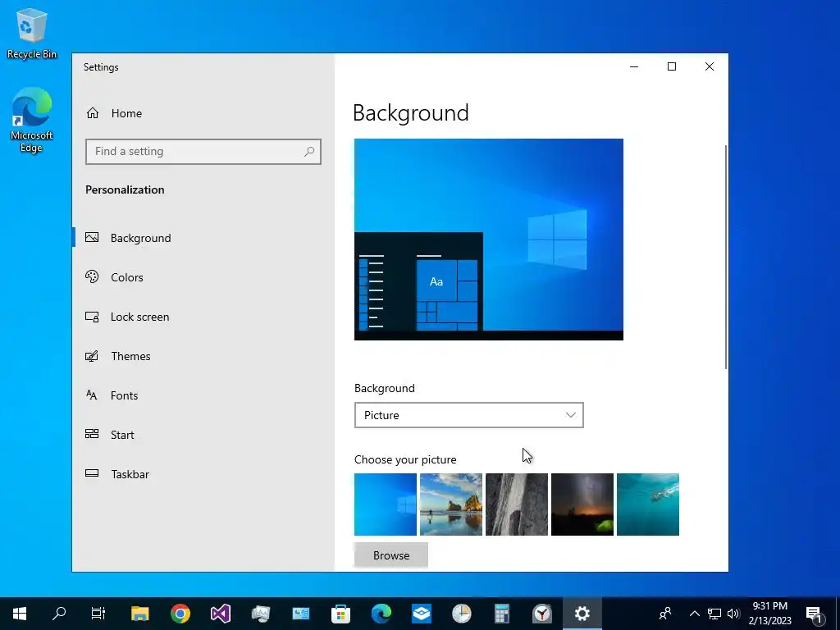Screen dimensions: 840x630
Task: Open taskbar Search
Action: pos(59,614)
